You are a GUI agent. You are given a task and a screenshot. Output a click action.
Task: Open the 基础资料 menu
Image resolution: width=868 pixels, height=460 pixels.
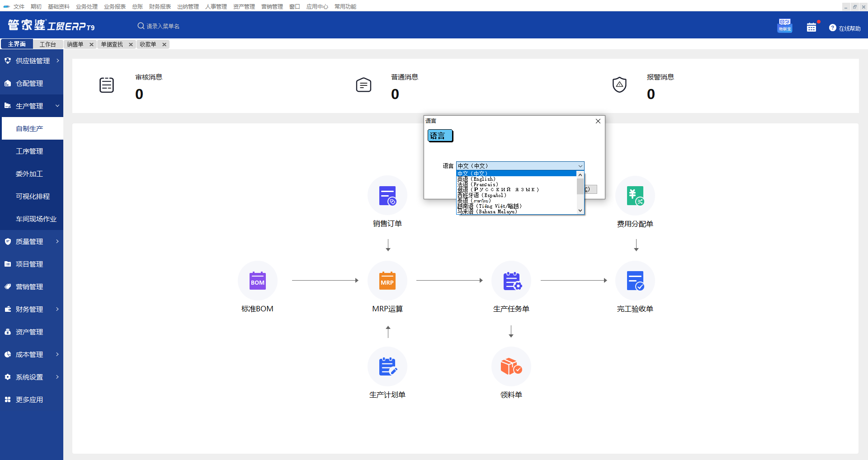click(59, 6)
